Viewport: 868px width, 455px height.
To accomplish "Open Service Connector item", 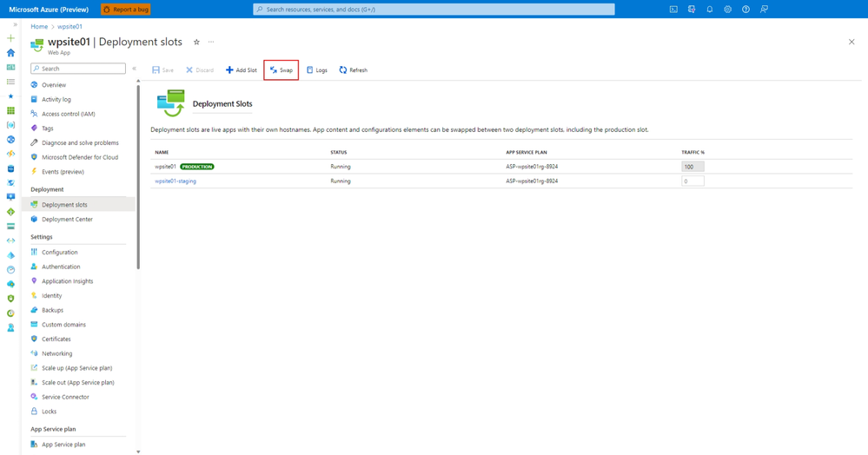I will pos(65,397).
